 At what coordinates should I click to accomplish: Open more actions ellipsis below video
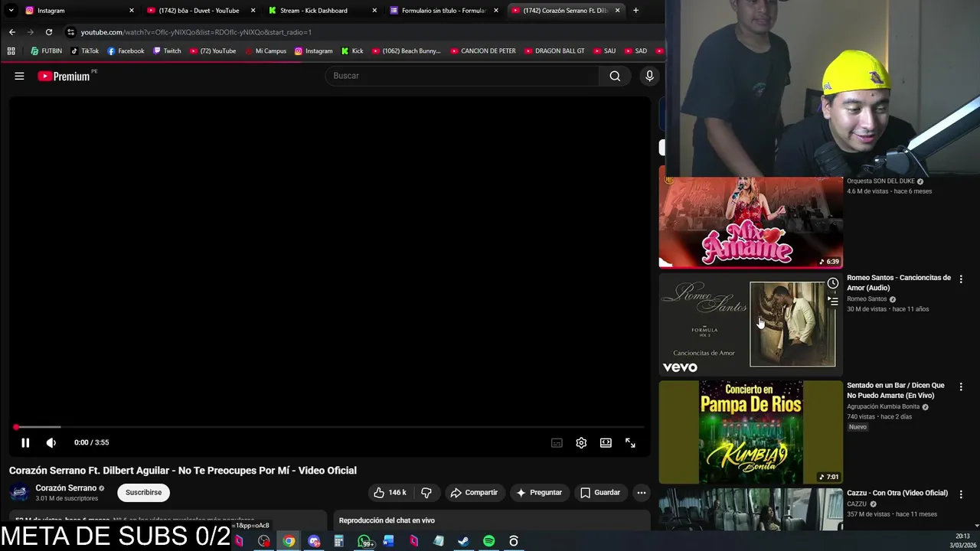pyautogui.click(x=642, y=492)
